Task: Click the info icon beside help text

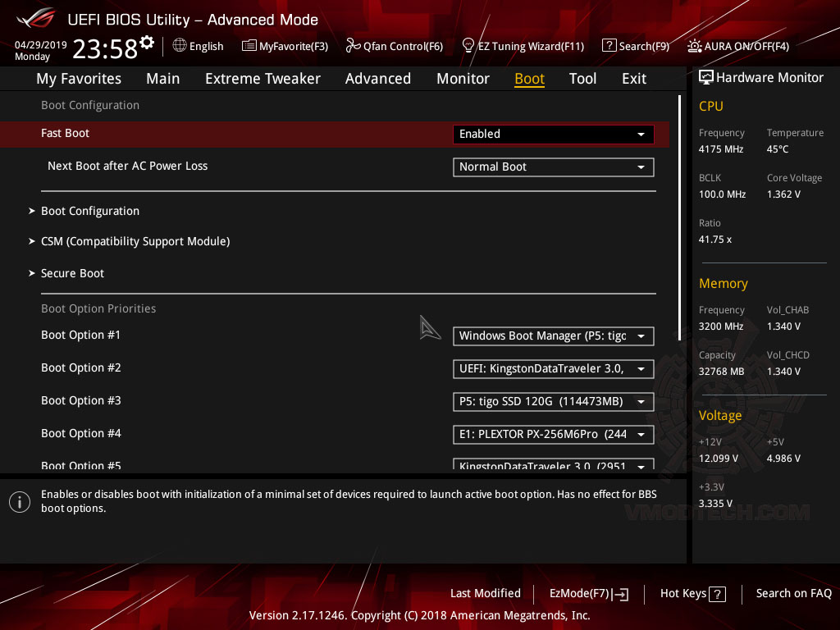Action: [x=20, y=502]
